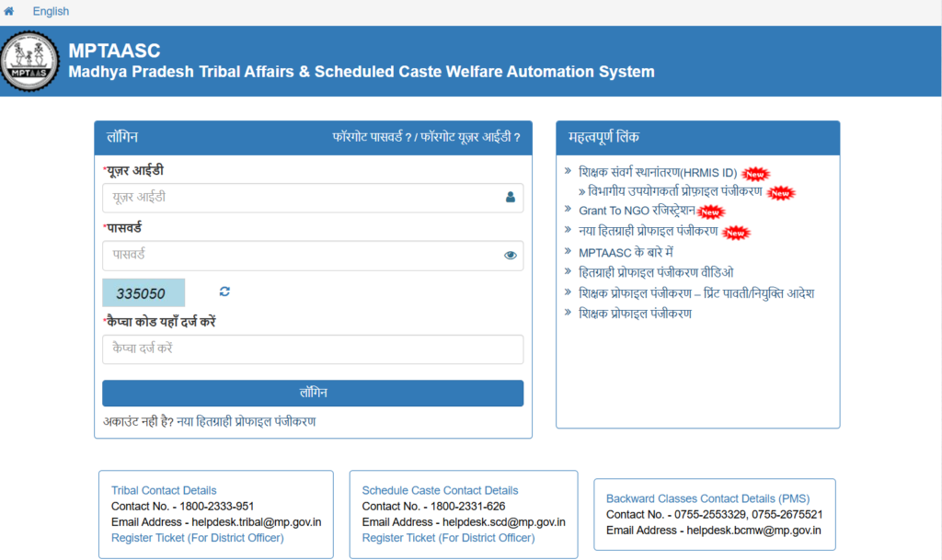The width and height of the screenshot is (942, 560).
Task: Go to the home page icon
Action: click(x=8, y=11)
